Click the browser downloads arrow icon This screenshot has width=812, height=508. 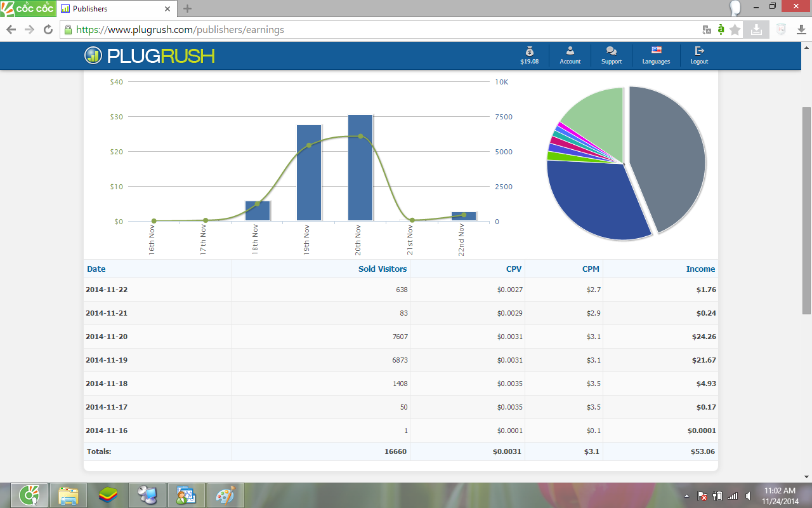tap(801, 30)
